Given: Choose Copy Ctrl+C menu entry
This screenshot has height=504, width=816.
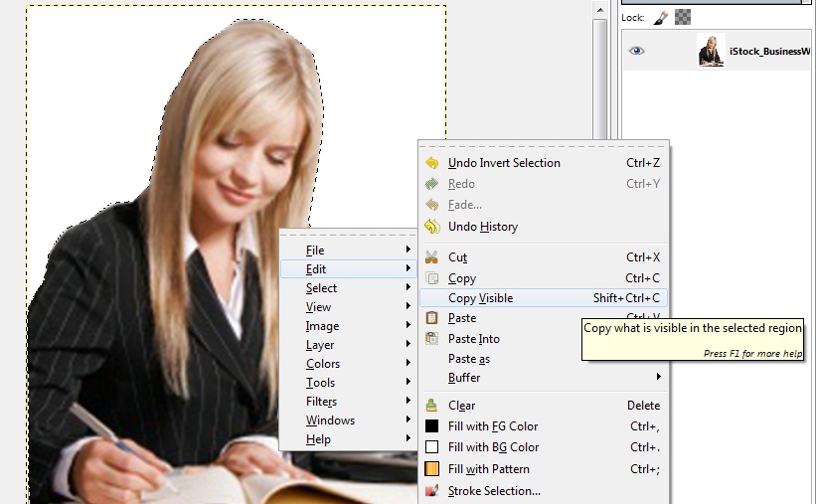Looking at the screenshot, I should pos(544,278).
